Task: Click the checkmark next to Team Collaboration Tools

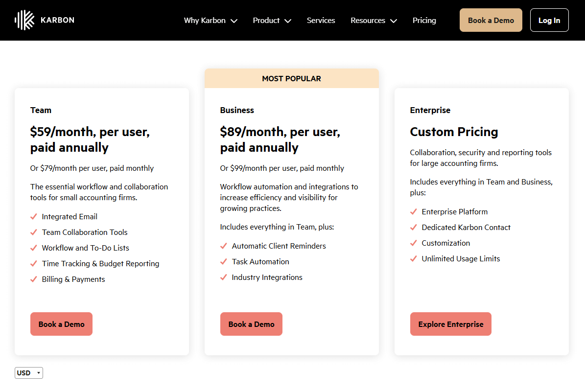Action: point(34,232)
